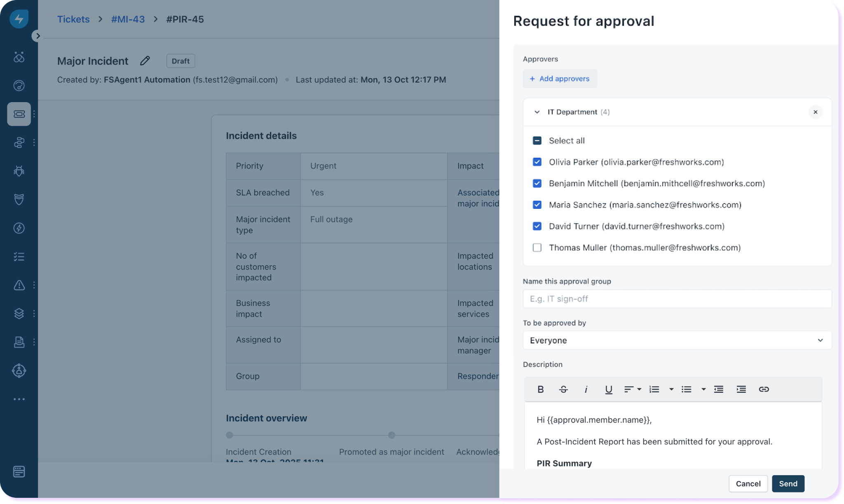This screenshot has width=844, height=504.
Task: Open Tickets module in left sidebar
Action: pyautogui.click(x=19, y=114)
